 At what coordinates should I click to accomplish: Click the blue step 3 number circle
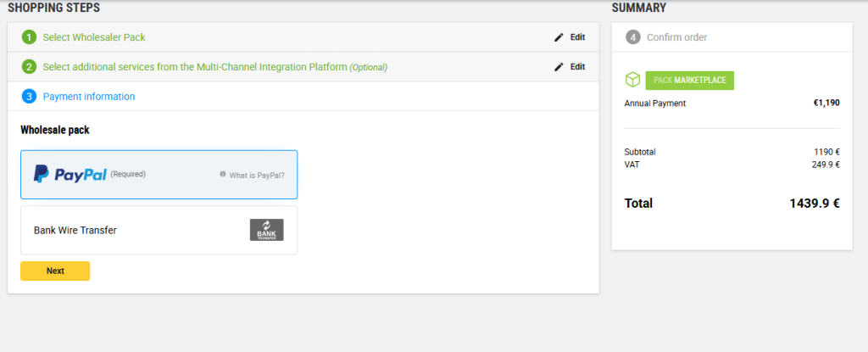pyautogui.click(x=30, y=97)
